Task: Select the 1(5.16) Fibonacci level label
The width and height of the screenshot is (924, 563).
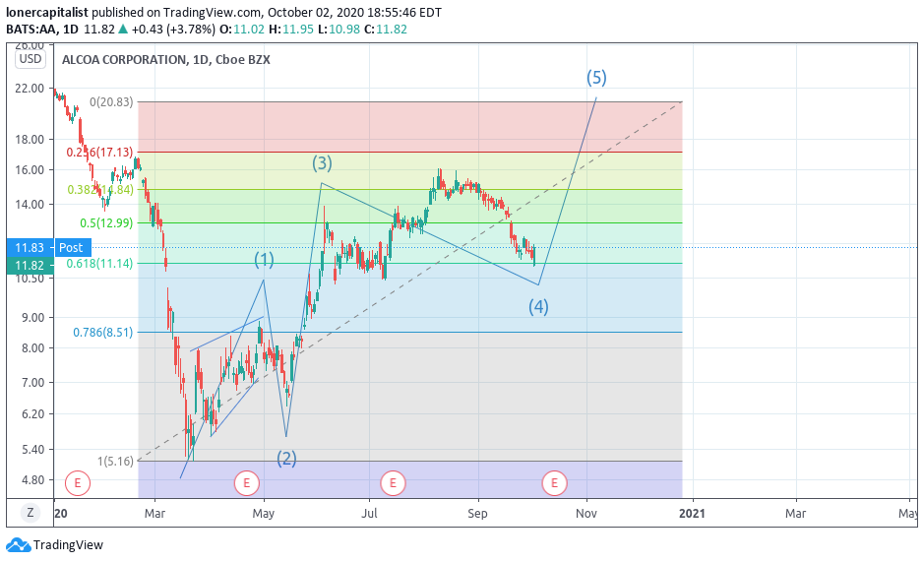Action: point(115,461)
